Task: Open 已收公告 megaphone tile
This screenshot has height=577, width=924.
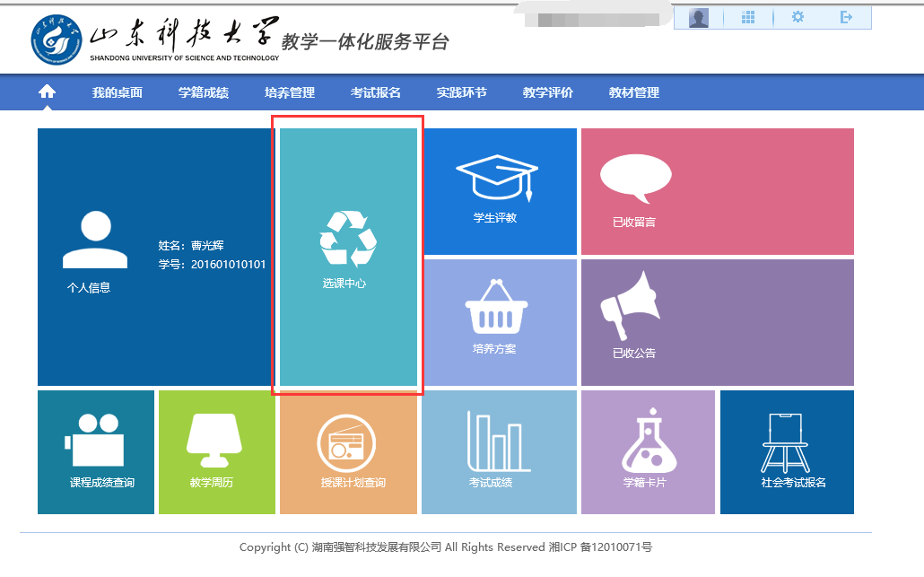Action: click(x=717, y=322)
